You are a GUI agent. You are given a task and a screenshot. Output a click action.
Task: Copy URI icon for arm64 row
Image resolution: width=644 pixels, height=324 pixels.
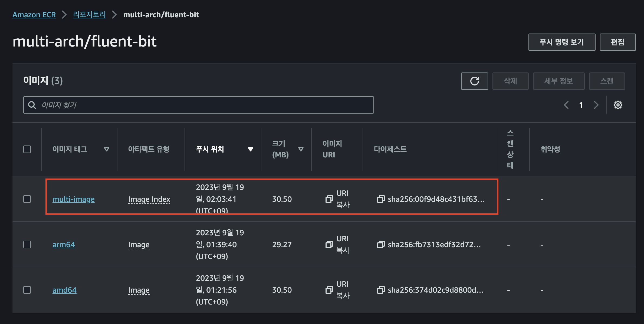(329, 244)
